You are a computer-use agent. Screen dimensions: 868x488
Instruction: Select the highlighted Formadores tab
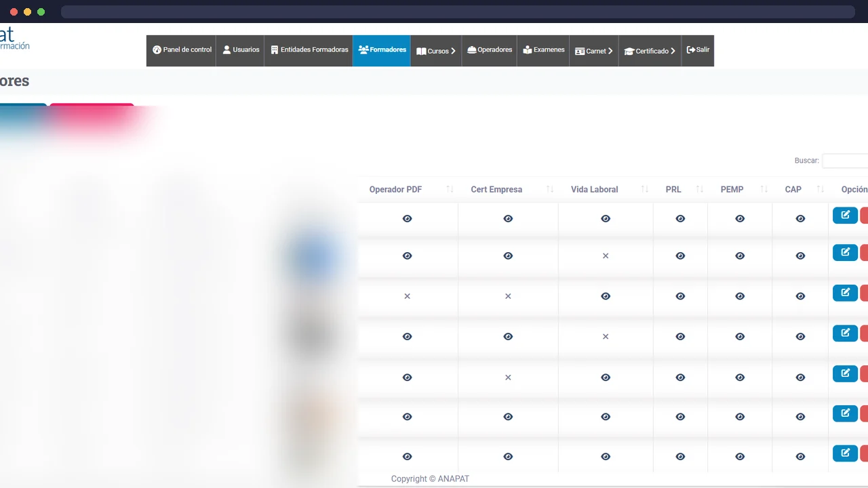pyautogui.click(x=382, y=50)
